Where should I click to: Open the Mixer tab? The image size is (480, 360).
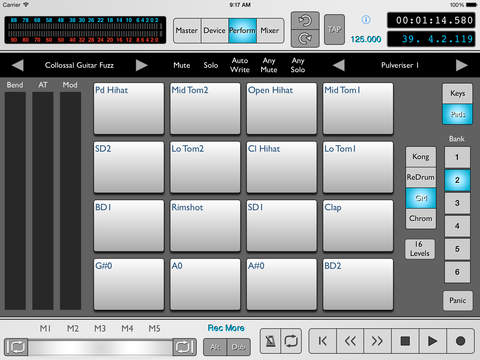(x=270, y=30)
